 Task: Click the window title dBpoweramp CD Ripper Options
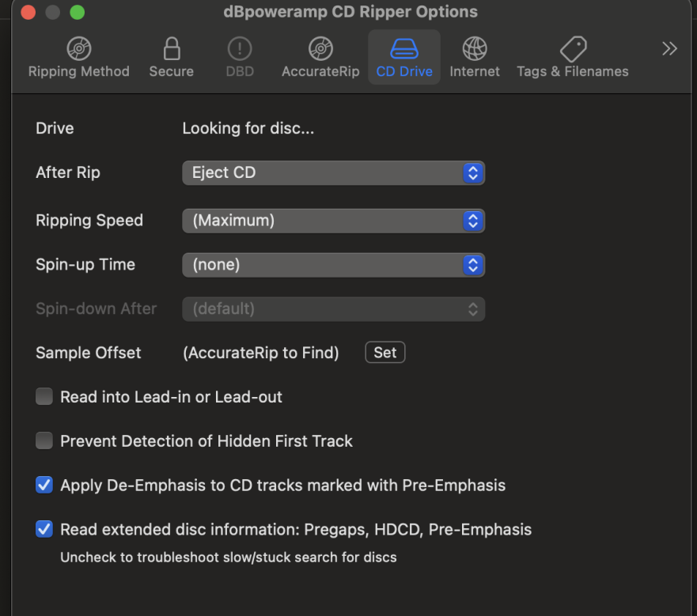(x=350, y=12)
